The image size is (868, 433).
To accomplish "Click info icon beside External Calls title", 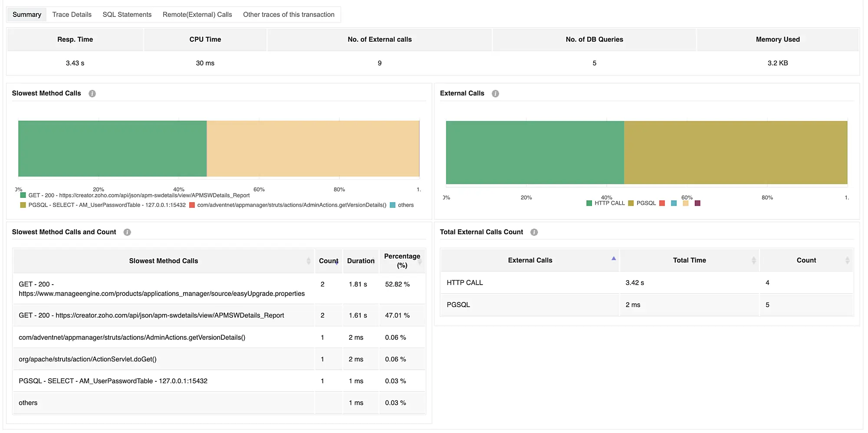I will (495, 93).
